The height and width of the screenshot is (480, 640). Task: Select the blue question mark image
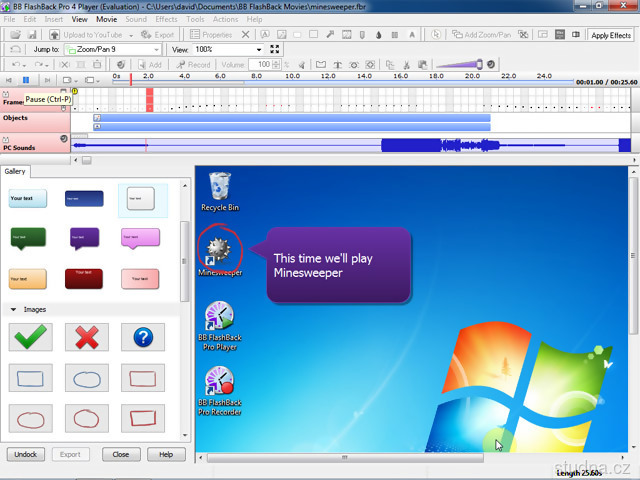pos(142,337)
